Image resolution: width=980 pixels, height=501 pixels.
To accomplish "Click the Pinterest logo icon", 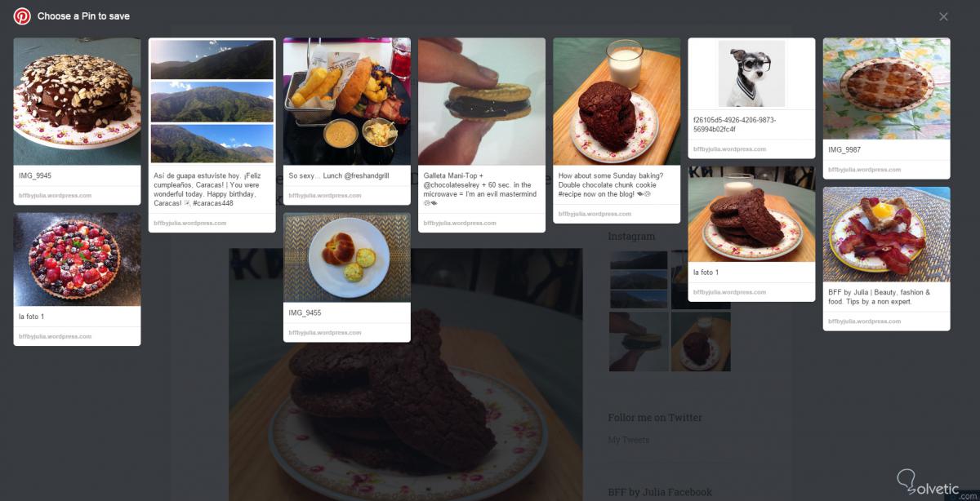I will tap(22, 16).
